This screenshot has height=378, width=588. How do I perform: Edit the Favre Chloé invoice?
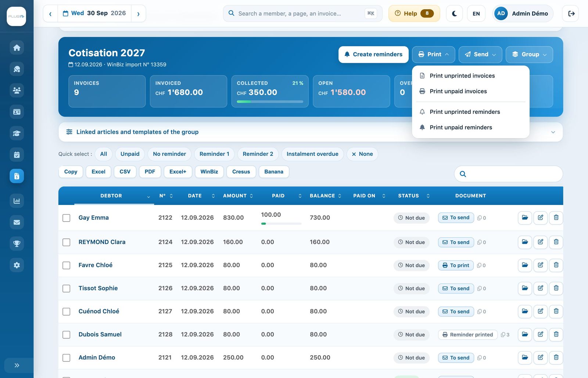pos(541,265)
